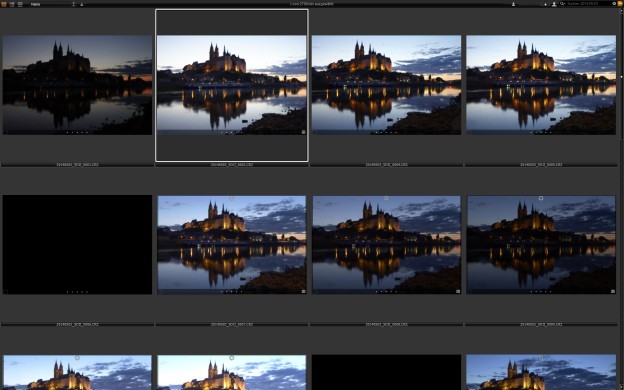Viewport: 624px width, 390px height.
Task: Click the orange filter icon at top right
Action: 620,4
